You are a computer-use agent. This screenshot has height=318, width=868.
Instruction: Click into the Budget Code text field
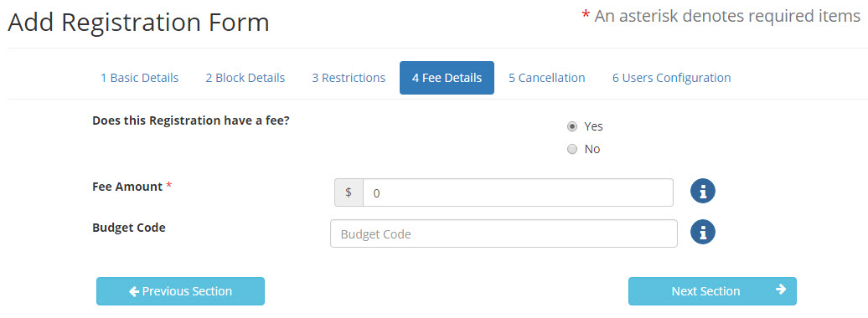point(504,233)
